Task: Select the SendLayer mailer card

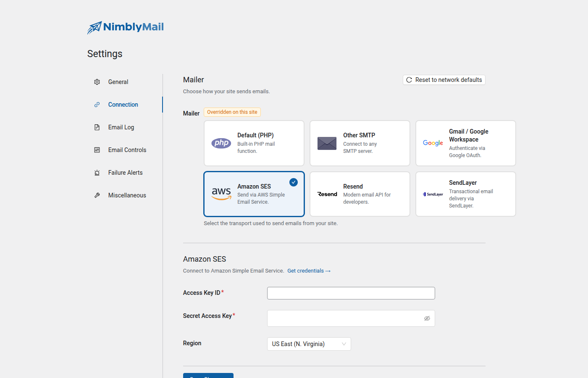Action: click(466, 194)
